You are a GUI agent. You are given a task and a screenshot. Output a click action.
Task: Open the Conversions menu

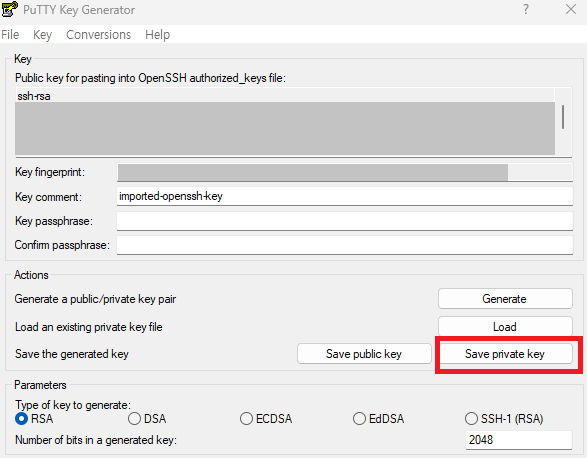pos(98,34)
